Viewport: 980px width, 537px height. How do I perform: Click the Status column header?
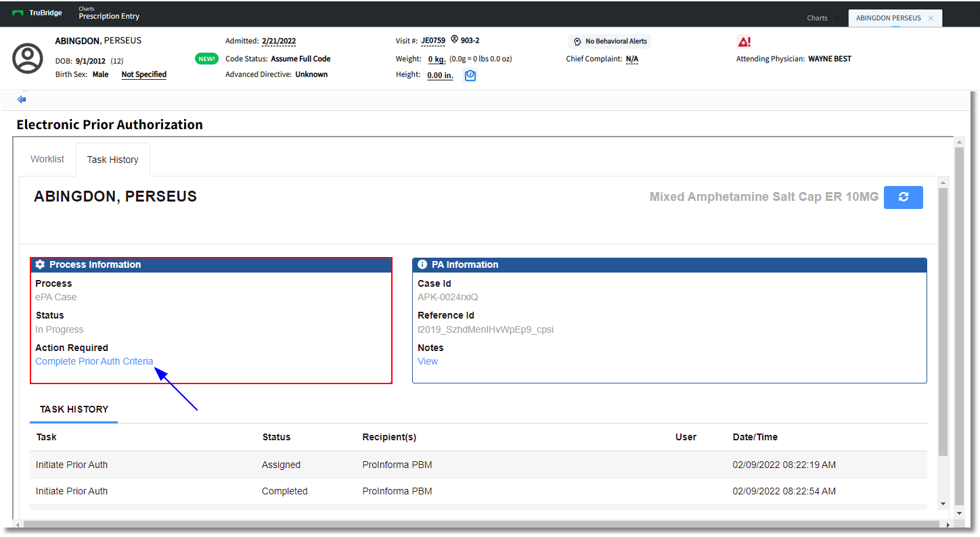276,437
